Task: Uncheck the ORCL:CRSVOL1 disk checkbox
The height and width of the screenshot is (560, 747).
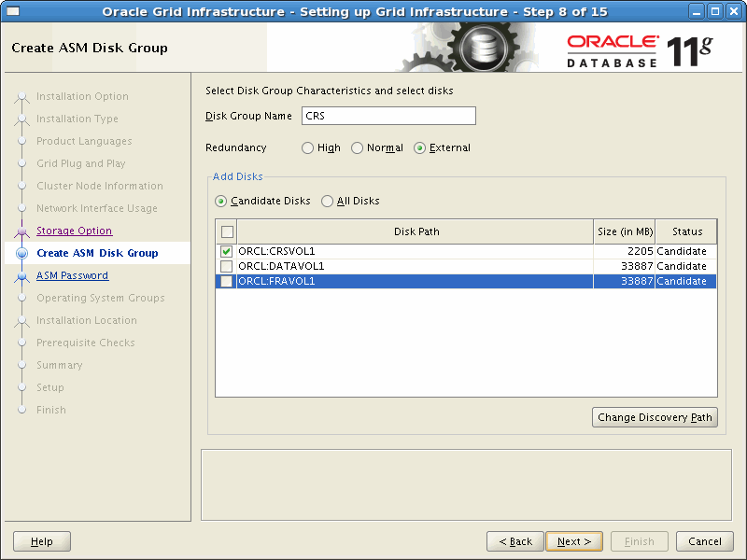Action: click(226, 251)
